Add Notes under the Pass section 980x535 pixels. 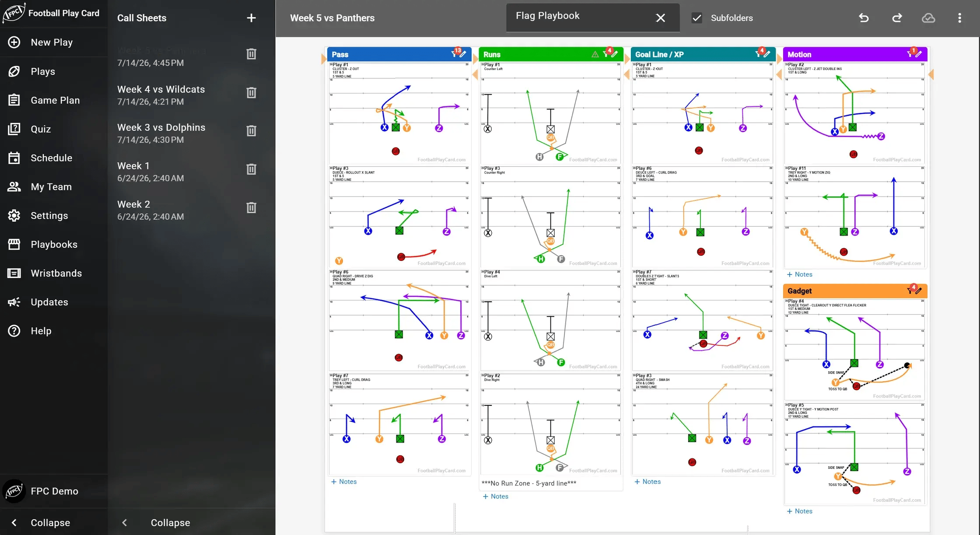[344, 482]
